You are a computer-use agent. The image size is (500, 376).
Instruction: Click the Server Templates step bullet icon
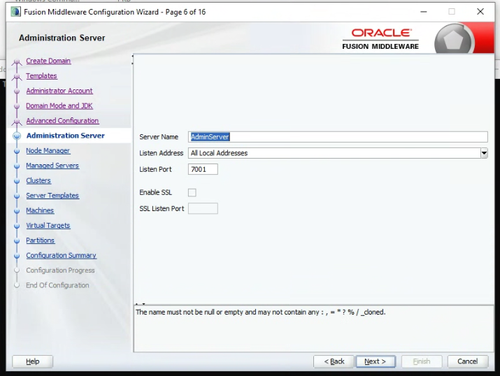coord(17,196)
